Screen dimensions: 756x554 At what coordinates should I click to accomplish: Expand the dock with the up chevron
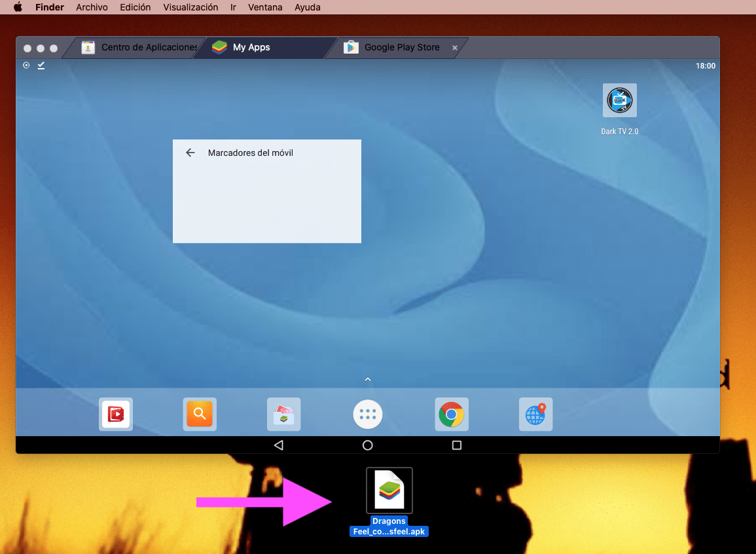pyautogui.click(x=367, y=379)
